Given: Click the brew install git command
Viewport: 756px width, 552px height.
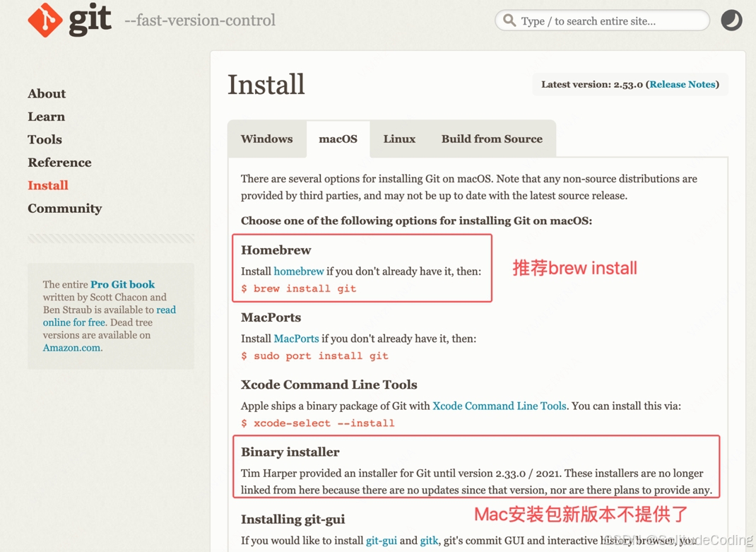Looking at the screenshot, I should (x=299, y=288).
